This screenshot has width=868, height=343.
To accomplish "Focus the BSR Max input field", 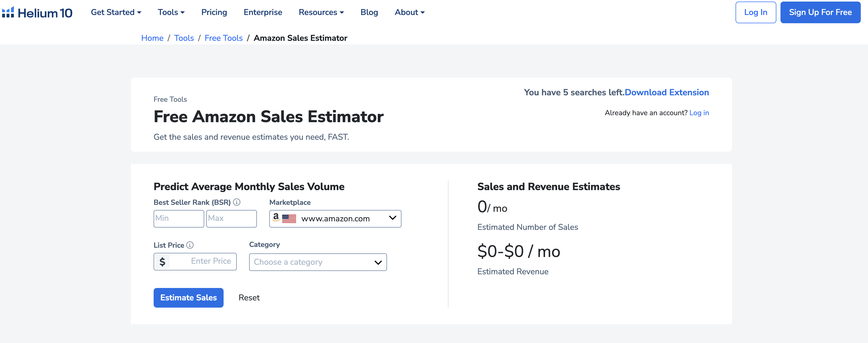I will (x=231, y=219).
